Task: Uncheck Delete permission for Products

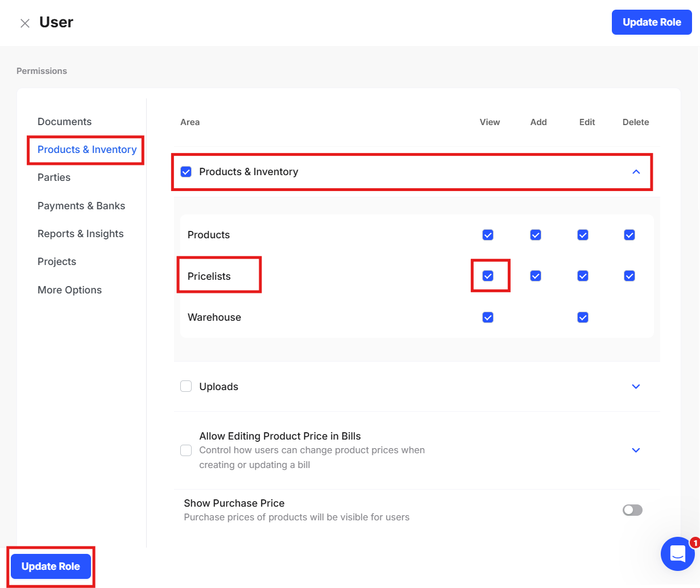Action: (629, 235)
